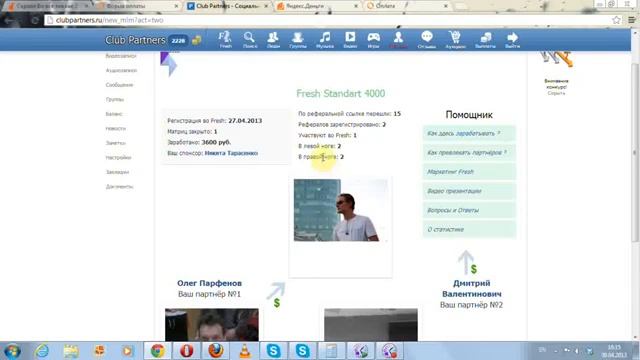Screen dimensions: 640x360
Task: Open Игры gamepad icon in navigation bar
Action: click(373, 40)
